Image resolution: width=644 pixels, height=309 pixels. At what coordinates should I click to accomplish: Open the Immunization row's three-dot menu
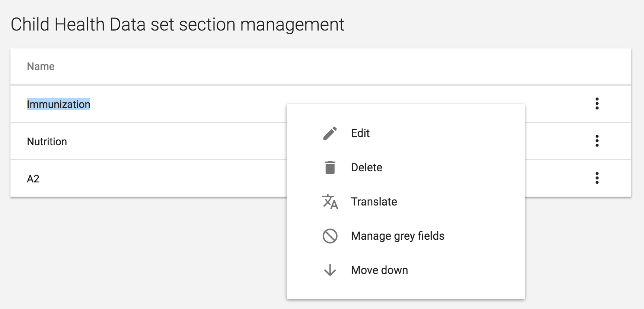pos(597,103)
